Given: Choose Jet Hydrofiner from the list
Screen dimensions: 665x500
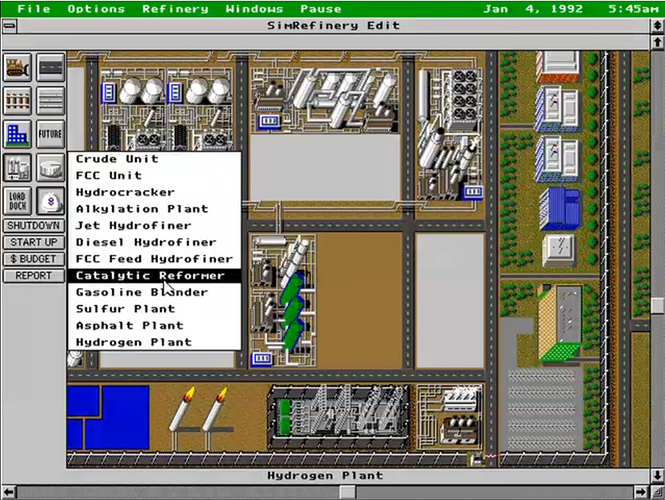Looking at the screenshot, I should (x=154, y=226).
